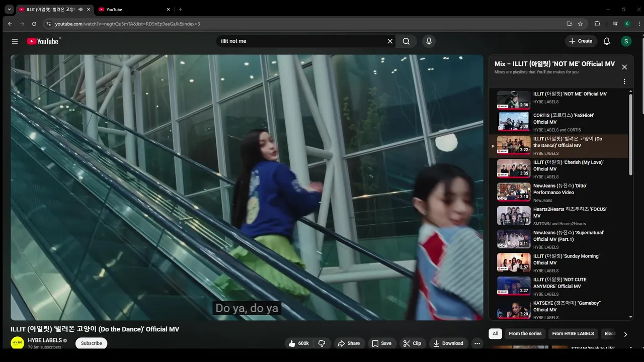
Task: Select the 'All' filter chip
Action: coord(496,334)
